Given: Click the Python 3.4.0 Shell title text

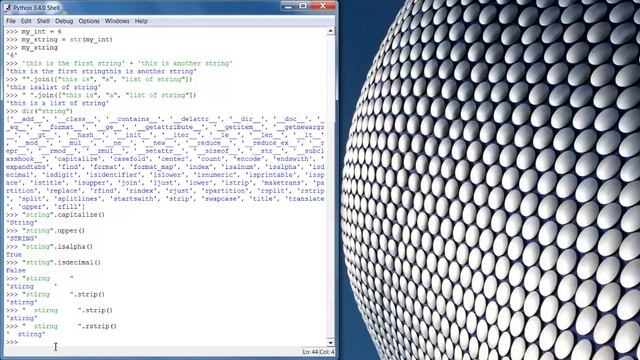Looking at the screenshot, I should (36, 8).
